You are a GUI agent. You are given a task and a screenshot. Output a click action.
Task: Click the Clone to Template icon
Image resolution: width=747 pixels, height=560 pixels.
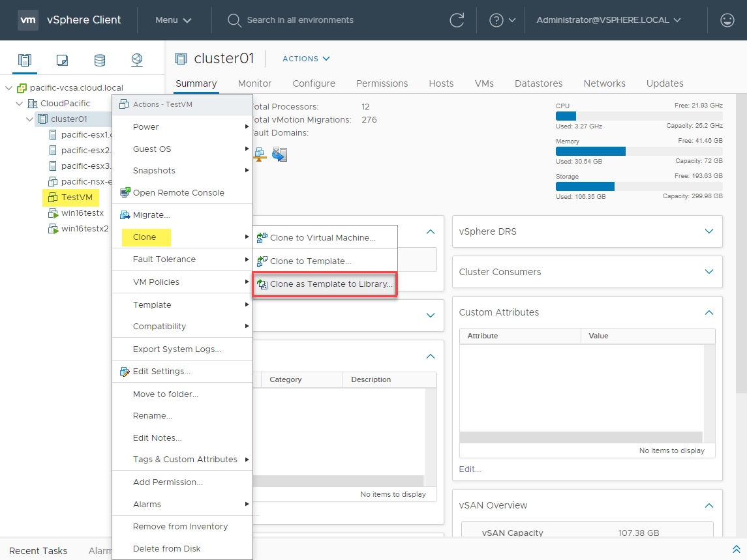point(262,261)
